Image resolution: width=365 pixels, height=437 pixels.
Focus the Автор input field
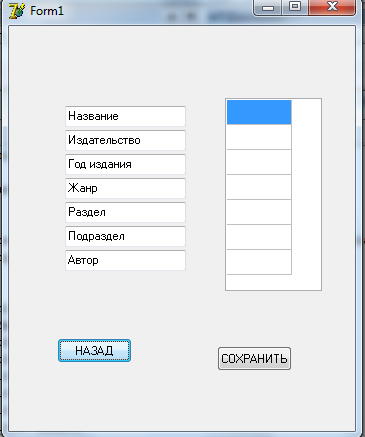tap(125, 260)
